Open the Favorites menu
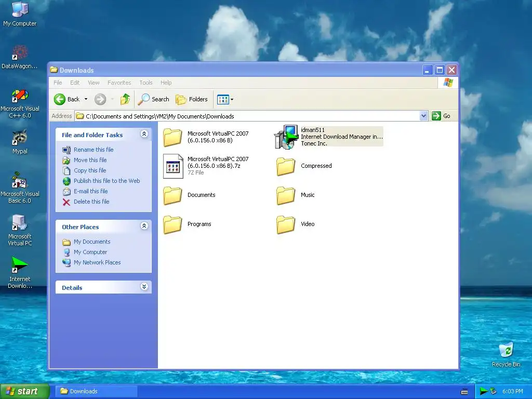Image resolution: width=532 pixels, height=399 pixels. (119, 83)
